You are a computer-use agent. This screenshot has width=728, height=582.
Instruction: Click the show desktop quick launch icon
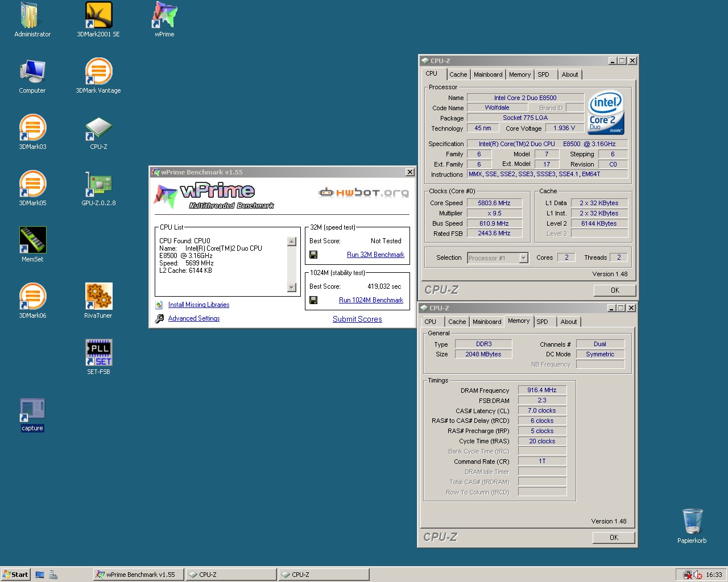(40, 575)
